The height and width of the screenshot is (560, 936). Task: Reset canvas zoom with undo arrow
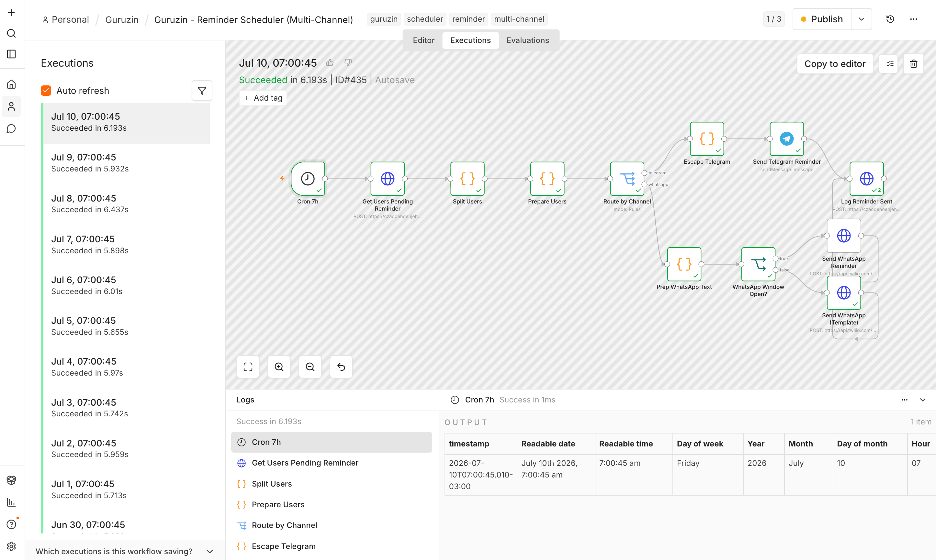click(x=341, y=367)
